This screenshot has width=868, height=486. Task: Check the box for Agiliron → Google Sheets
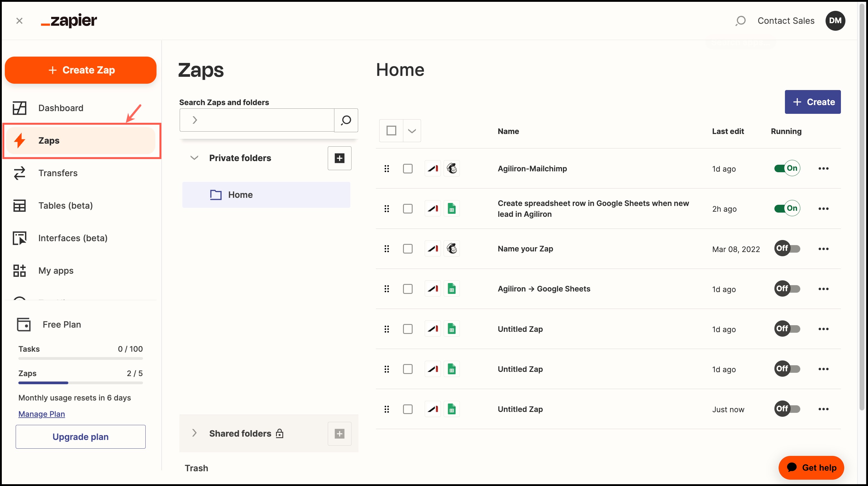coord(408,289)
